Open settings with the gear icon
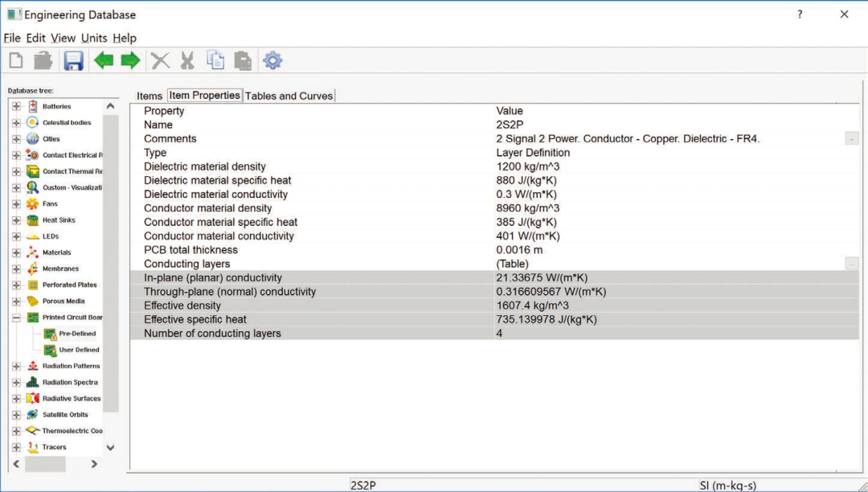The height and width of the screenshot is (492, 868). pyautogui.click(x=272, y=60)
